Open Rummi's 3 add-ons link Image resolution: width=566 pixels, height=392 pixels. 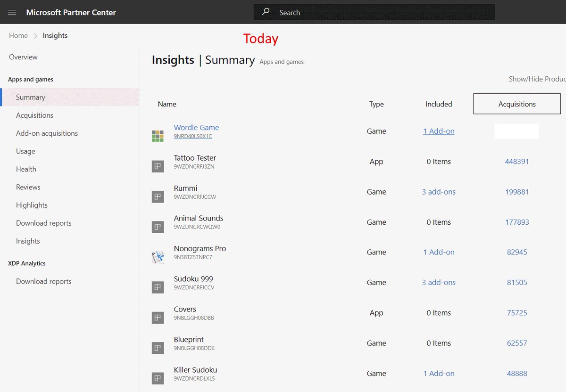[439, 192]
